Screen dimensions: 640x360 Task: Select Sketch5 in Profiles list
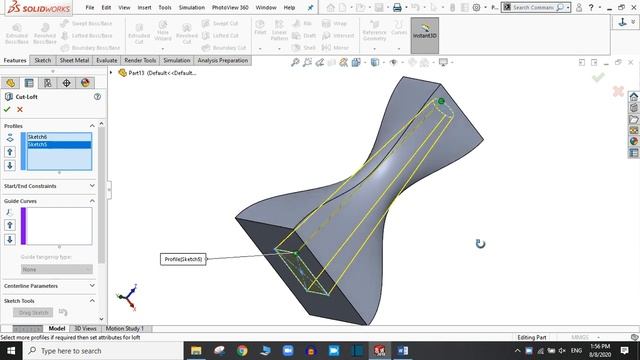[59, 144]
